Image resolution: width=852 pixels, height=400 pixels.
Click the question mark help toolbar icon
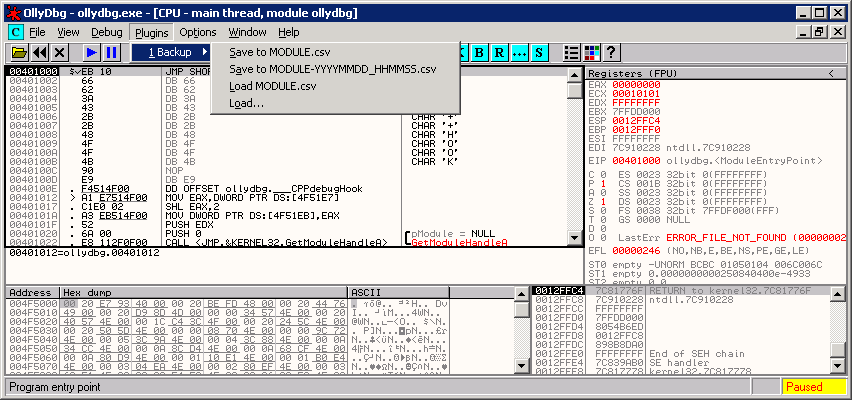[x=611, y=53]
